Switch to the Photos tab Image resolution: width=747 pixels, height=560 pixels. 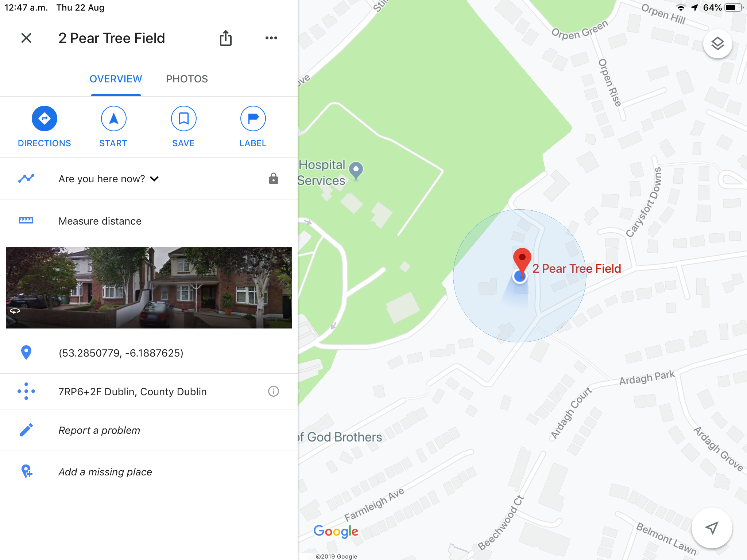tap(187, 79)
